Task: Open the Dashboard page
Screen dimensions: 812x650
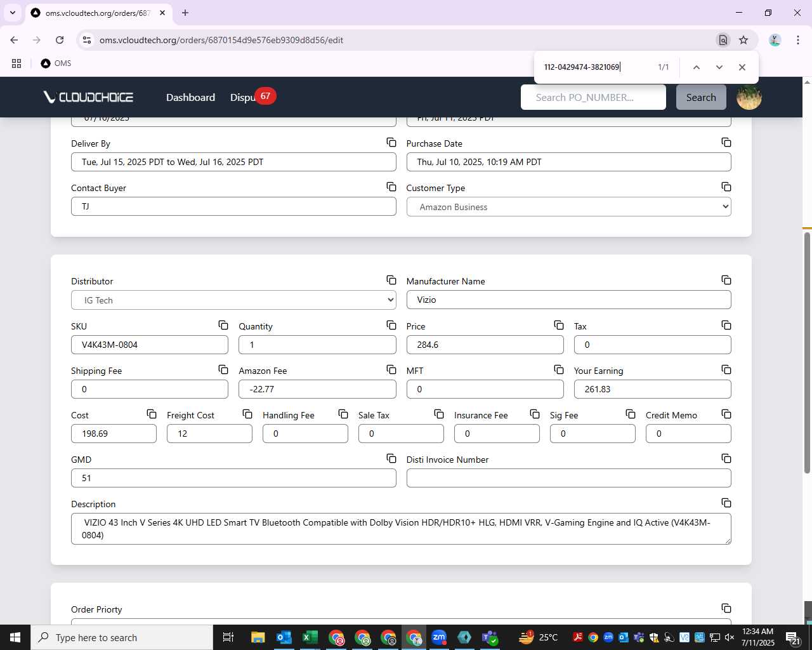Action: coord(190,97)
